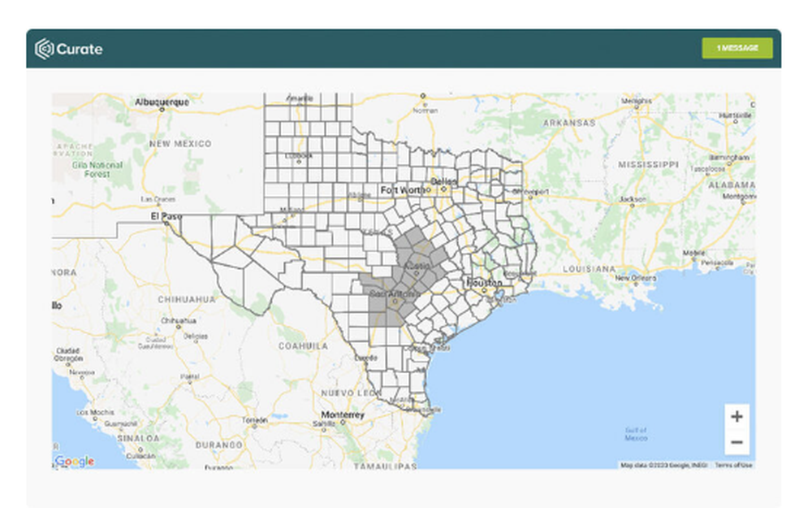Select the Albuquerque city marker

coord(162,110)
